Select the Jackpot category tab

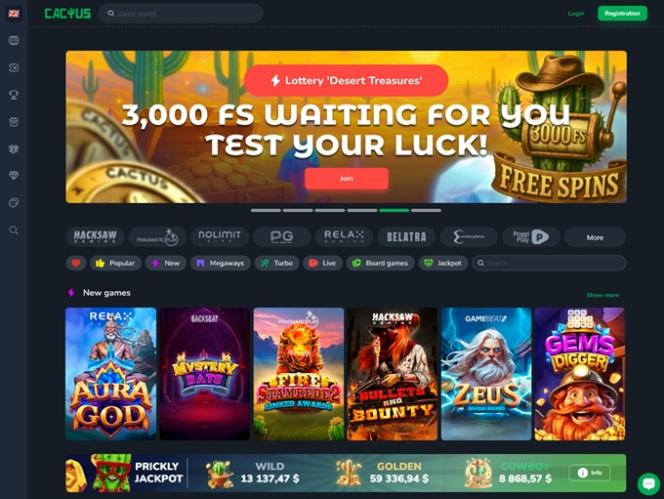(443, 263)
